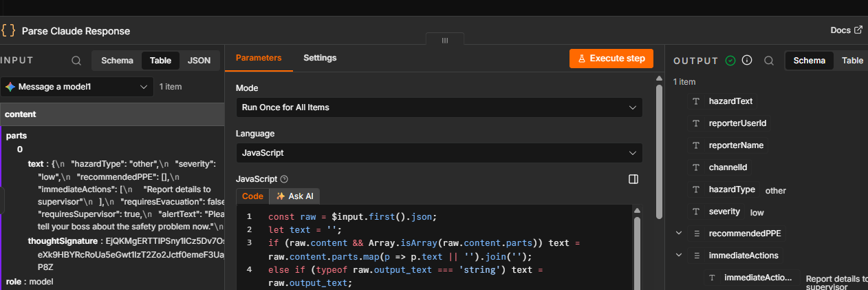Image resolution: width=868 pixels, height=290 pixels.
Task: Click the Parse Claude Response title
Action: [x=76, y=31]
